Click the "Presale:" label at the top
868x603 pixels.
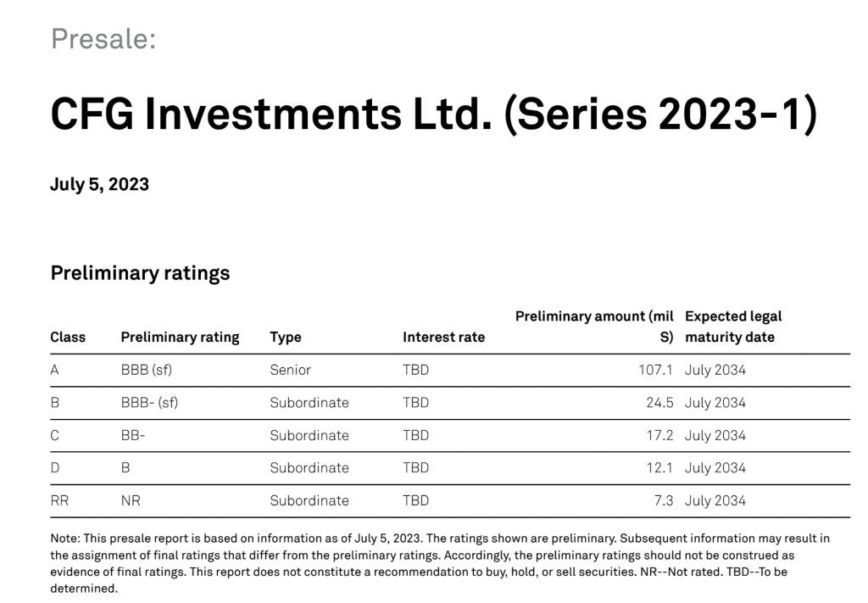pos(103,39)
